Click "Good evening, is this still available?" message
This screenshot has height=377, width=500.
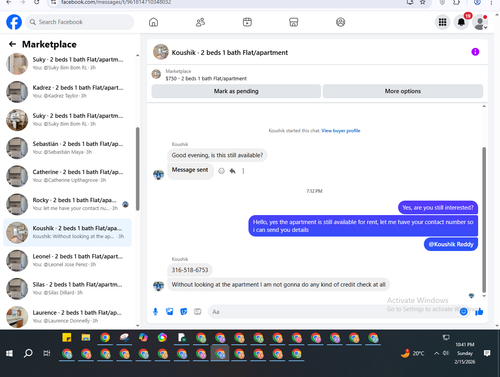click(217, 155)
